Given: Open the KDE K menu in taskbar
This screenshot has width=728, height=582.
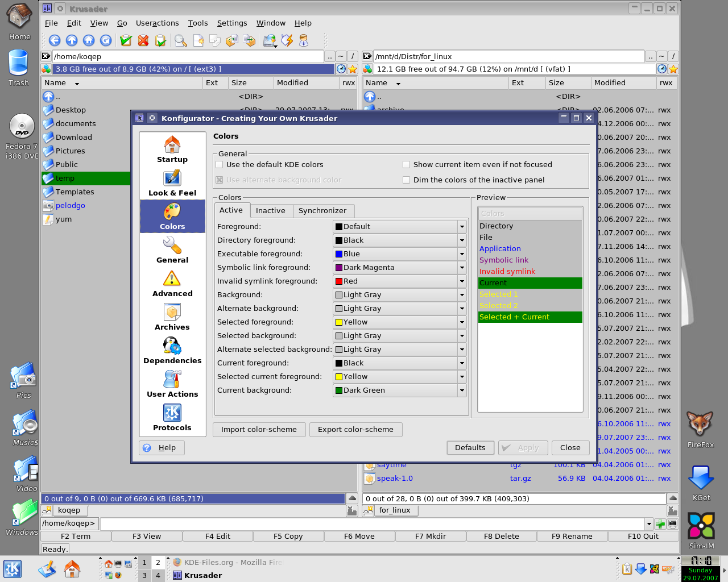Looking at the screenshot, I should click(13, 569).
